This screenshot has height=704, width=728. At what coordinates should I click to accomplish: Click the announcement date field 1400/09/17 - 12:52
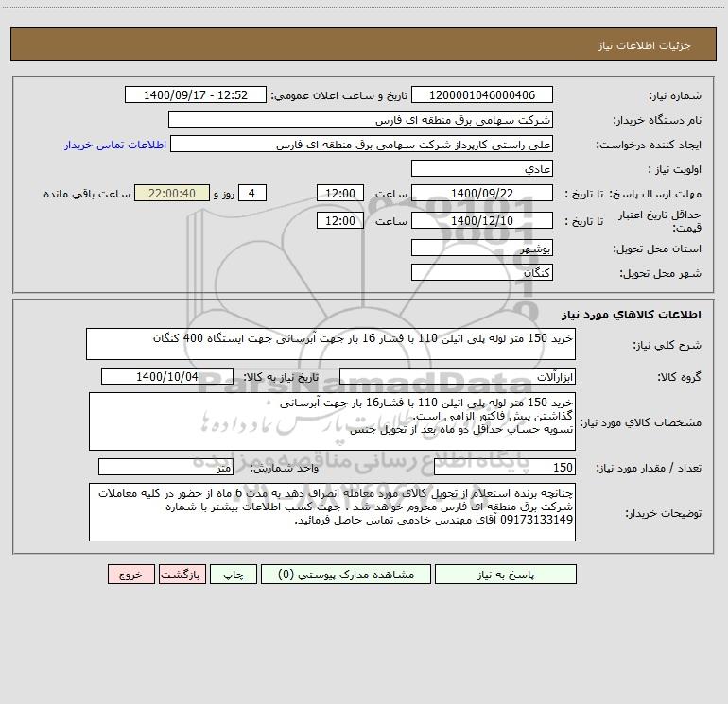click(x=196, y=94)
